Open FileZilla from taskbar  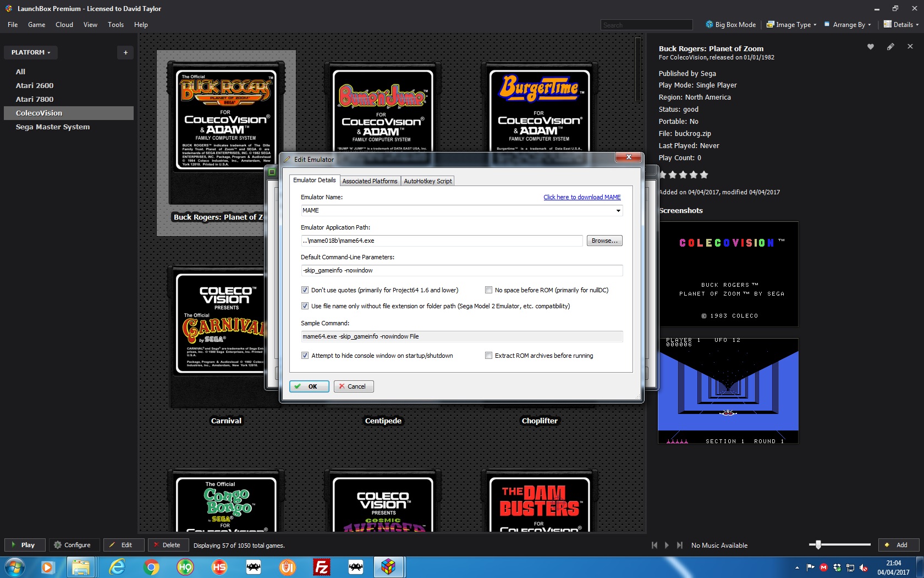coord(322,567)
